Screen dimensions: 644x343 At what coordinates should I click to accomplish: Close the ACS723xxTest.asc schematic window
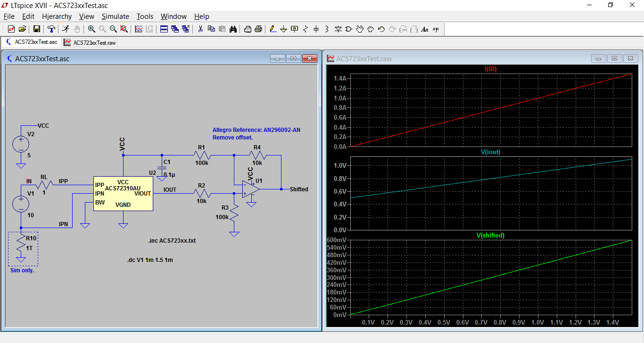pyautogui.click(x=309, y=58)
